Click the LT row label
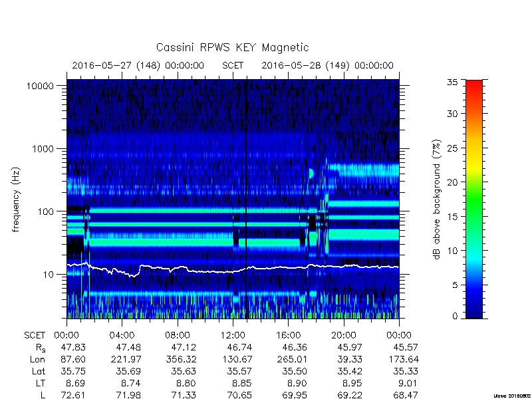The image size is (532, 399). point(41,384)
